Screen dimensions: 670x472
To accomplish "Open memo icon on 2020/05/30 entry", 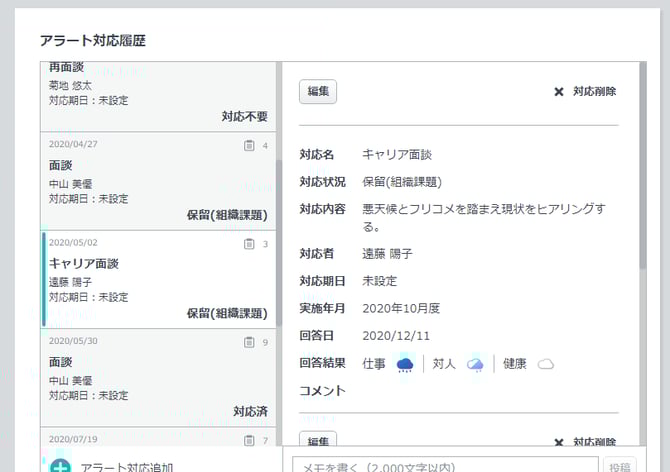I will pyautogui.click(x=249, y=342).
